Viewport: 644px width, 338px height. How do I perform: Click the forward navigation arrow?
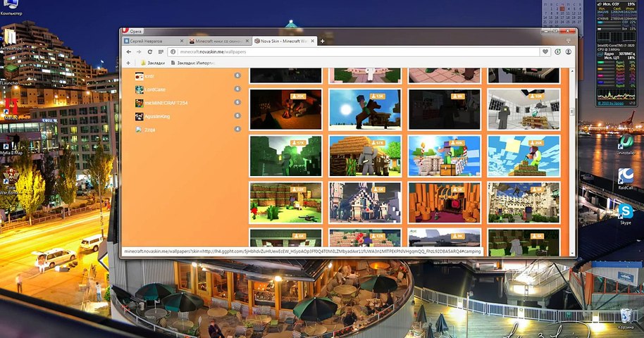pyautogui.click(x=139, y=52)
